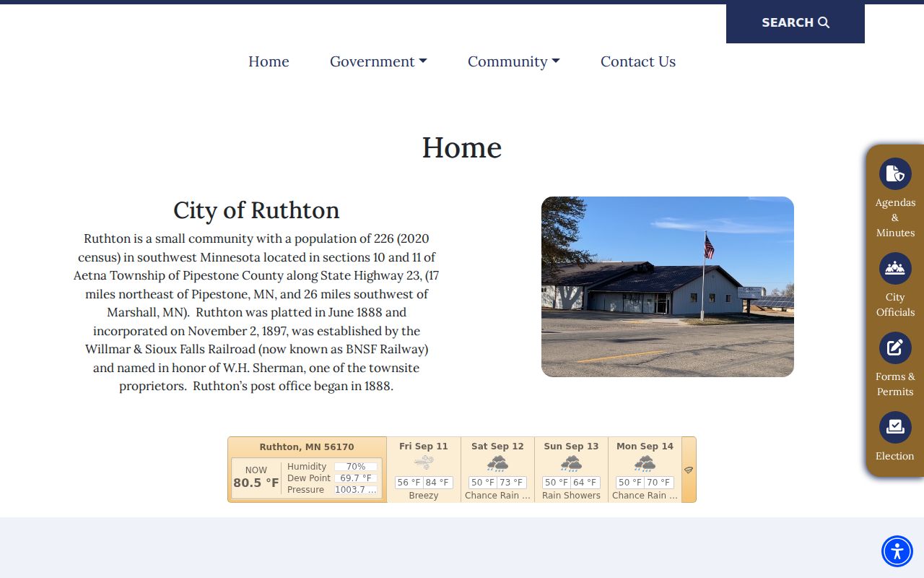
Task: Open the City Officials sidebar icon
Action: 895,268
